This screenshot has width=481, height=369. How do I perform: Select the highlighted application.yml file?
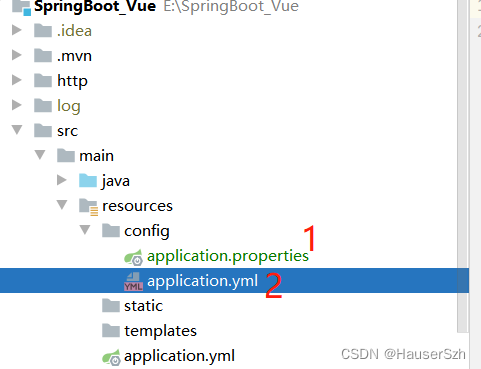[234, 281]
